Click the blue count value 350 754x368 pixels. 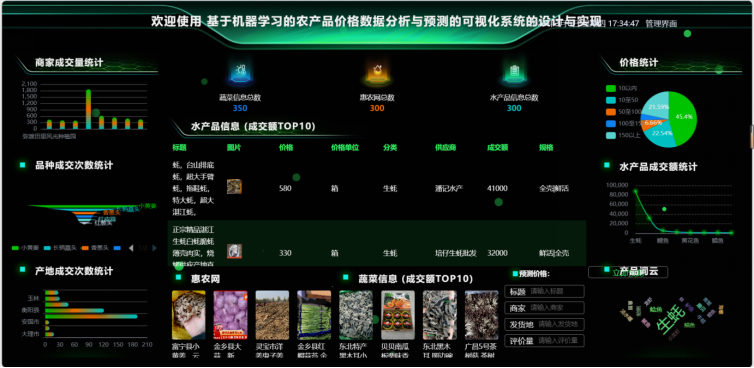click(239, 108)
